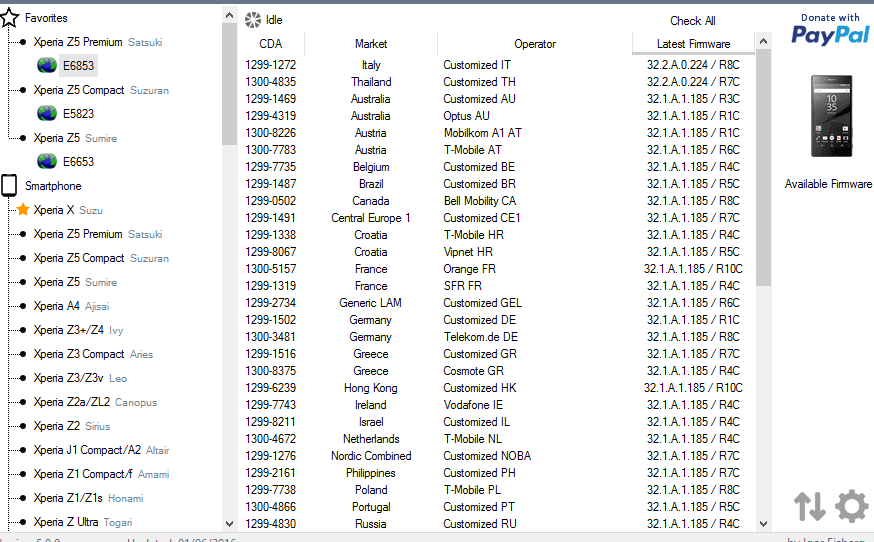
Task: Select E5823 under Xperia Z5 Compact
Action: 79,114
